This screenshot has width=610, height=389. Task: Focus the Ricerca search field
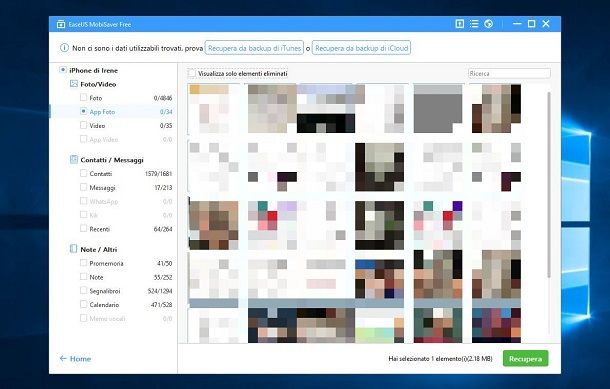(x=509, y=73)
